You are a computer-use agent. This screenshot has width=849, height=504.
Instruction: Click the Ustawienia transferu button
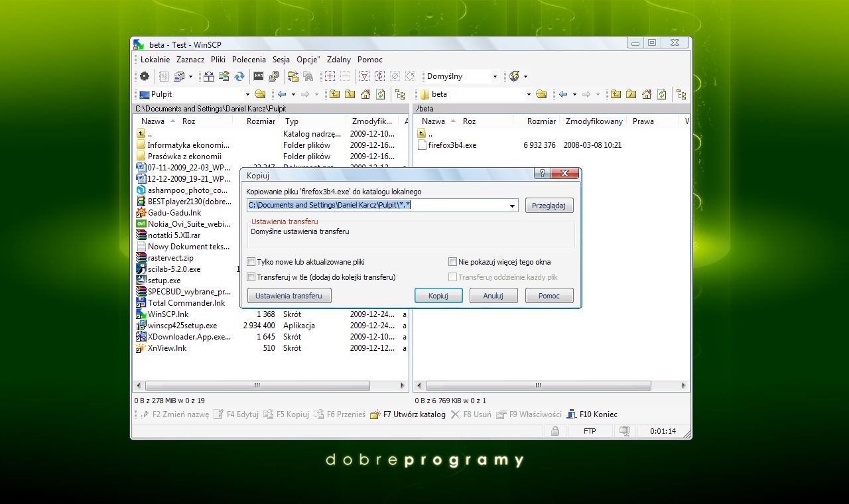coord(289,296)
